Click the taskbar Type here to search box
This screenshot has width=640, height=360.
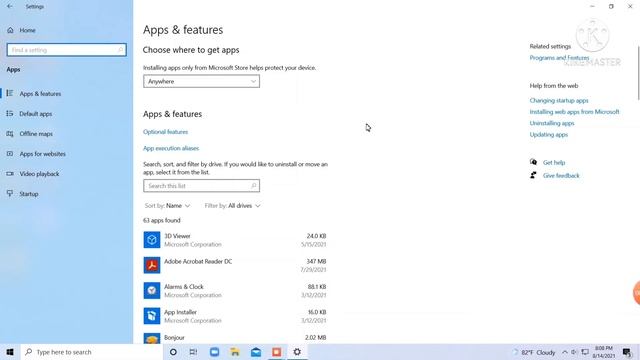(91, 352)
